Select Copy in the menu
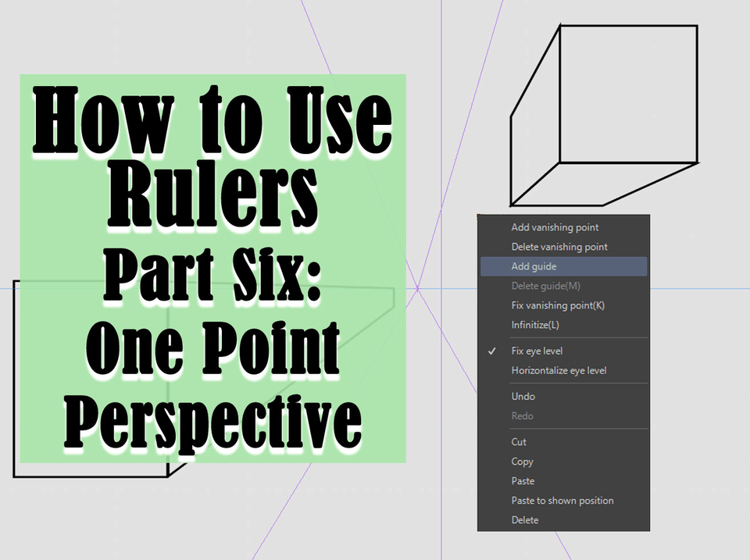This screenshot has height=560, width=750. 522,462
